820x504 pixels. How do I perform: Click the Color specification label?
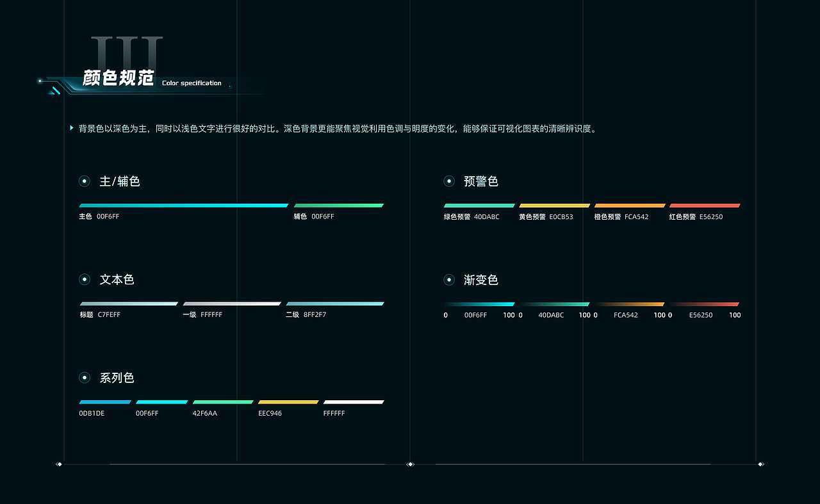(x=192, y=83)
